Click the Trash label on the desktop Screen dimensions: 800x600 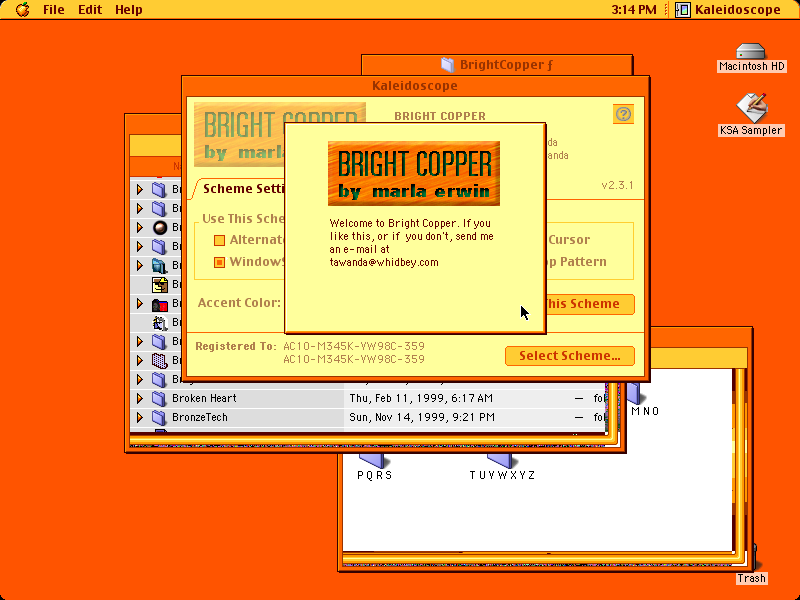751,578
